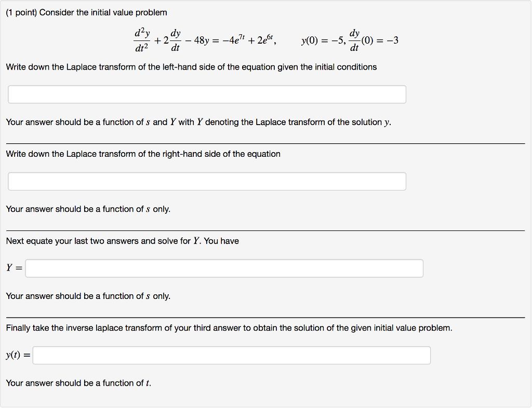Click the Y = label beside the field
The image size is (532, 408).
14,268
